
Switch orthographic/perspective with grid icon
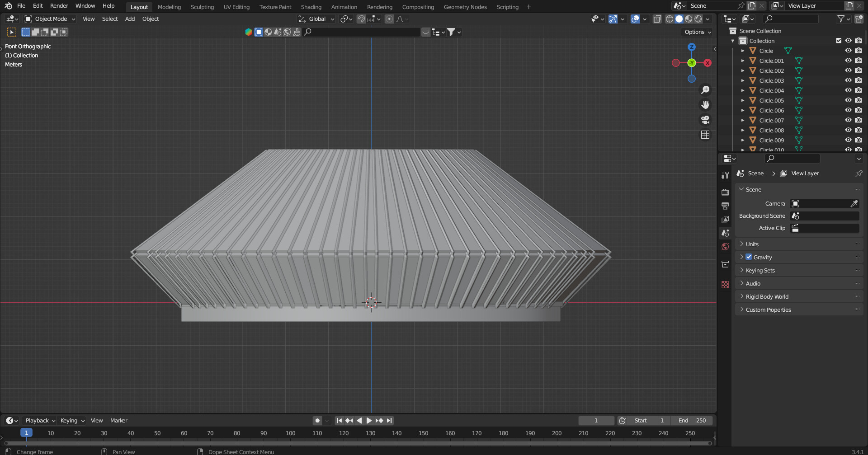tap(705, 135)
